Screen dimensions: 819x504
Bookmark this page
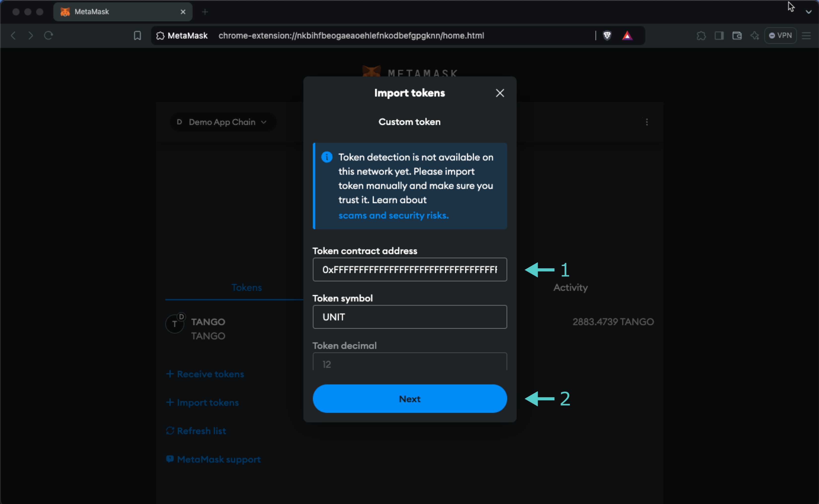[137, 35]
